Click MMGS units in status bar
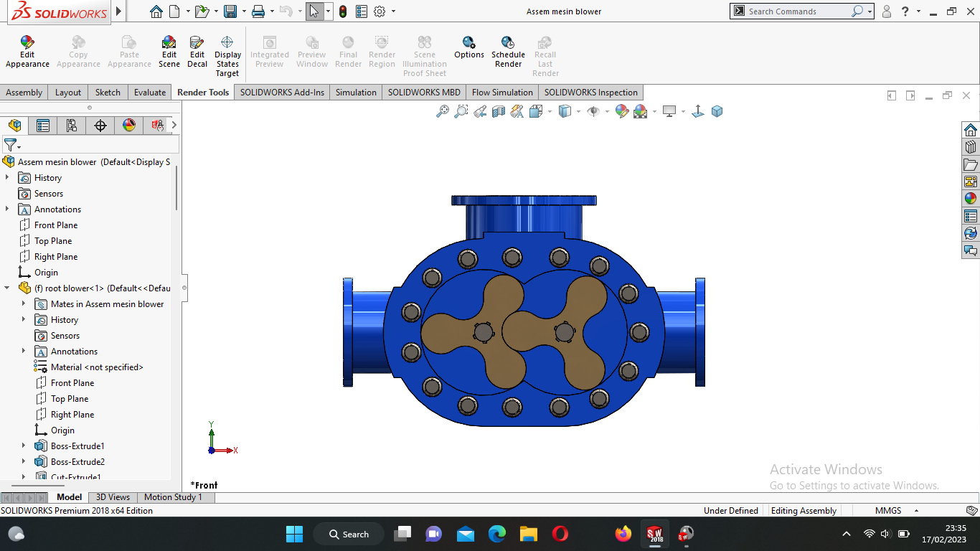This screenshot has height=551, width=980. (888, 510)
